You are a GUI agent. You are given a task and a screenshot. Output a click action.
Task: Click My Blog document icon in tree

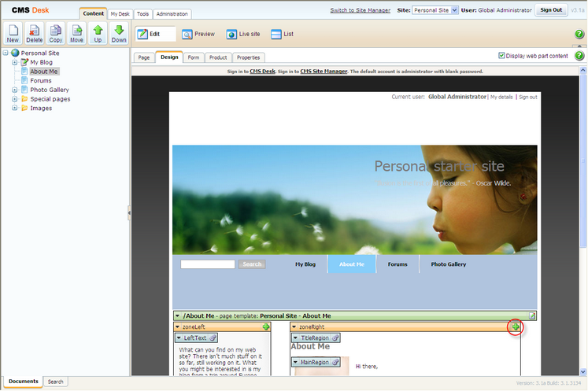(24, 62)
